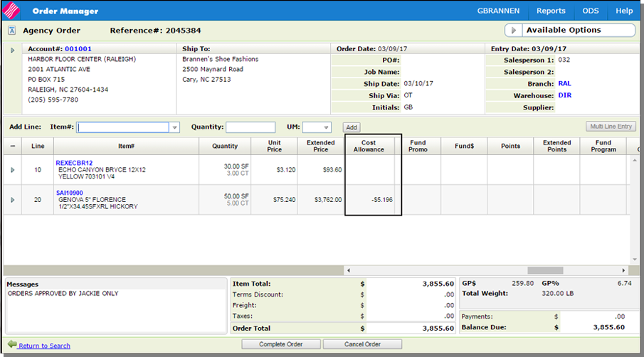Click the Unit Price column header

(274, 146)
